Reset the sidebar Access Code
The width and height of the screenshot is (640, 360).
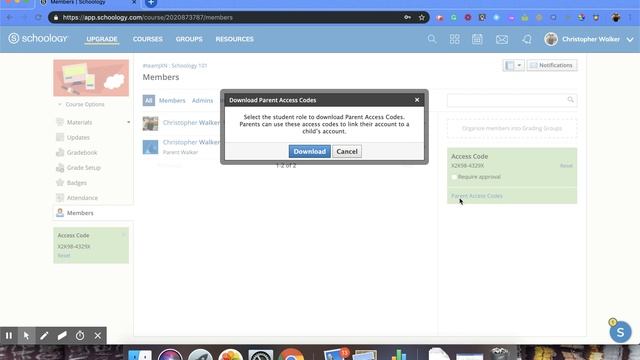click(64, 256)
